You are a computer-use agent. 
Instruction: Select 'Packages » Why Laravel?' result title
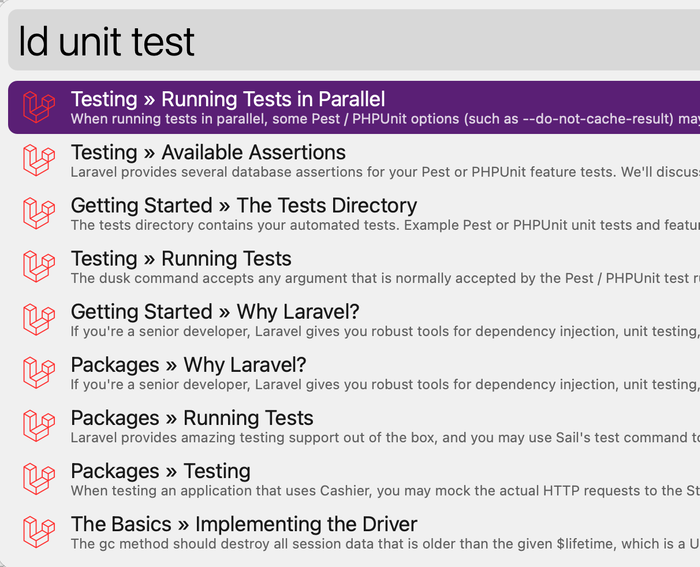tap(188, 365)
